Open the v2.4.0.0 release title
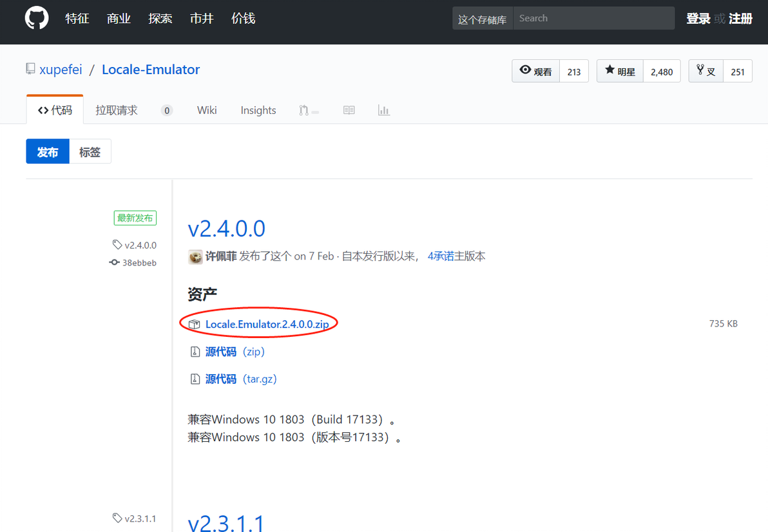 pyautogui.click(x=226, y=229)
